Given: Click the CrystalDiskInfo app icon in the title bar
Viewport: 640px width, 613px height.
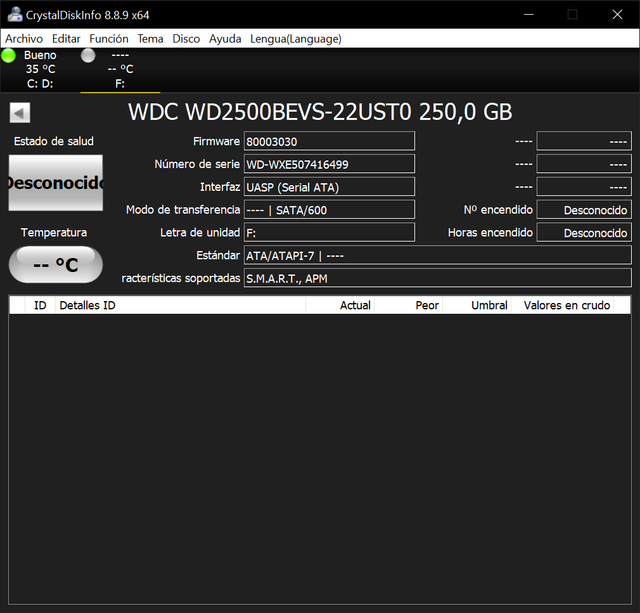Looking at the screenshot, I should click(x=15, y=15).
